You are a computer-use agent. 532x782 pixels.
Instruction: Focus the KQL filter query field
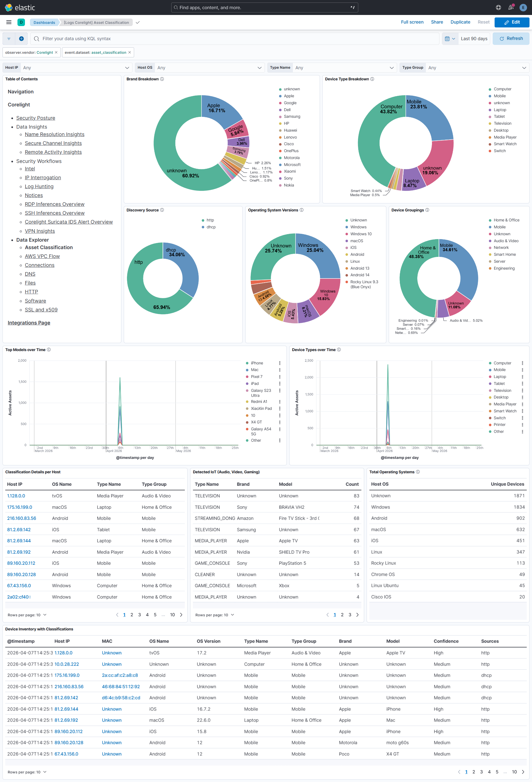234,39
